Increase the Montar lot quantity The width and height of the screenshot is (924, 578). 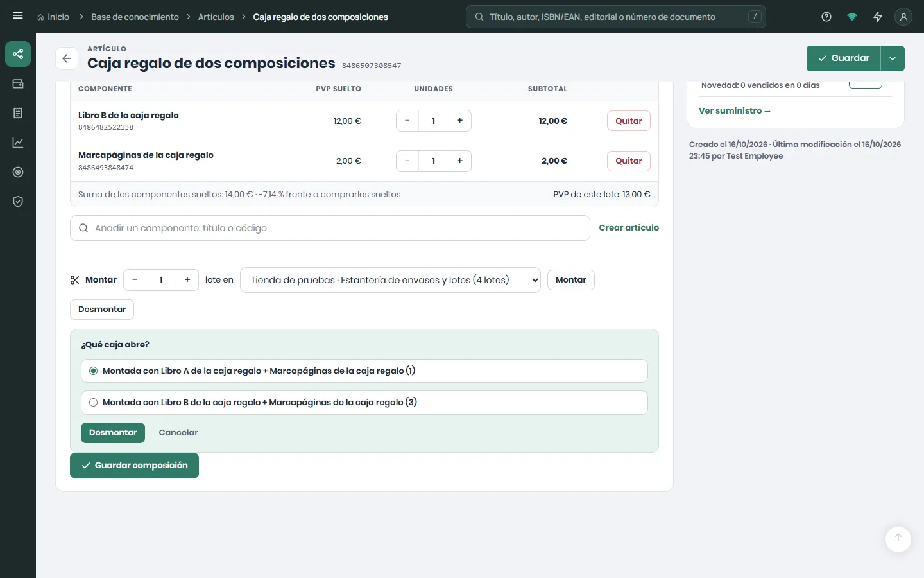[187, 280]
